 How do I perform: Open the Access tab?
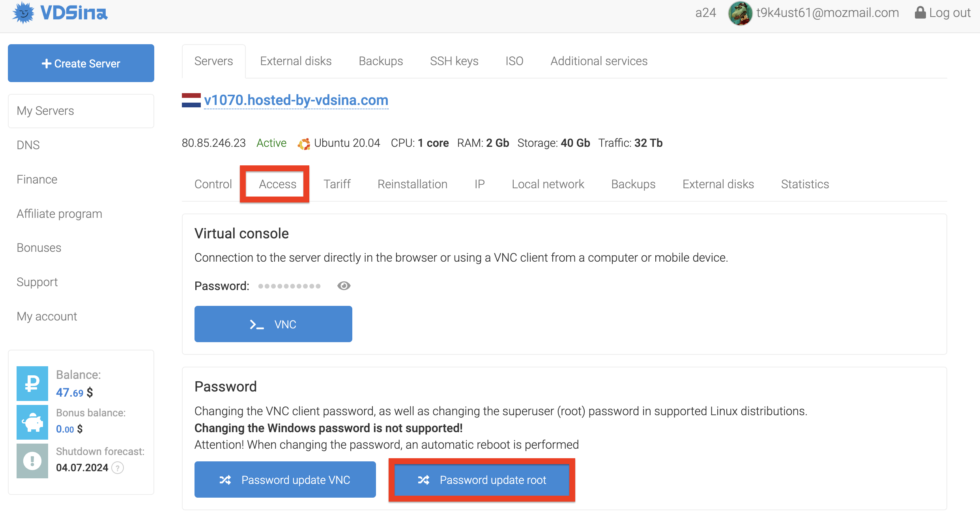coord(277,184)
